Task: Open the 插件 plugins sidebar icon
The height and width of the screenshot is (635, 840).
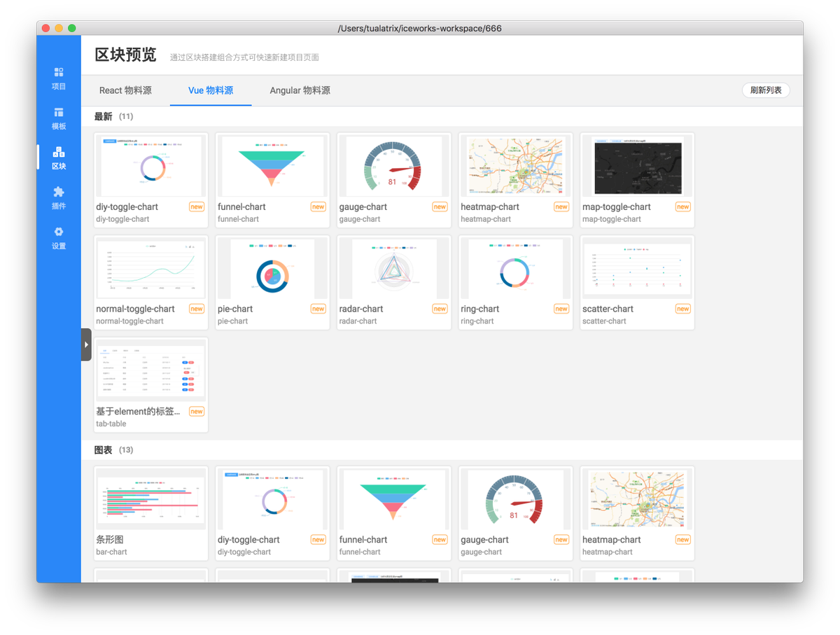Action: tap(59, 198)
